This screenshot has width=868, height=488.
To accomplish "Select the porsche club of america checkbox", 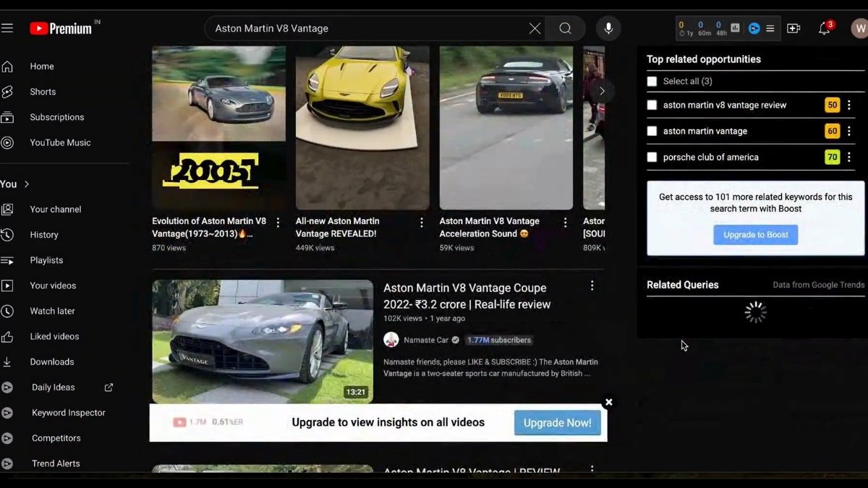I will click(652, 158).
